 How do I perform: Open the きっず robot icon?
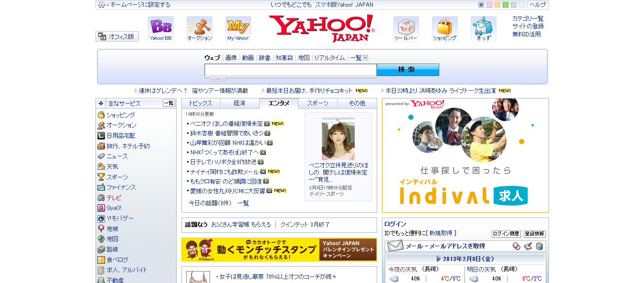click(x=483, y=29)
